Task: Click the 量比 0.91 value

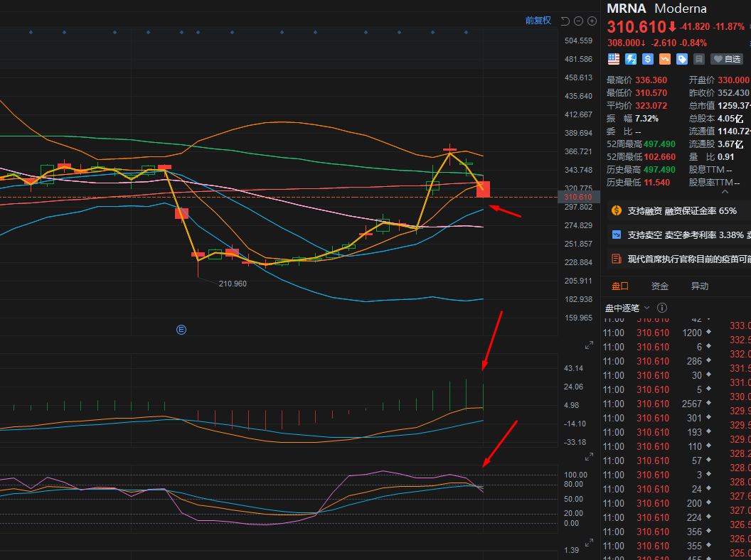Action: coord(725,157)
